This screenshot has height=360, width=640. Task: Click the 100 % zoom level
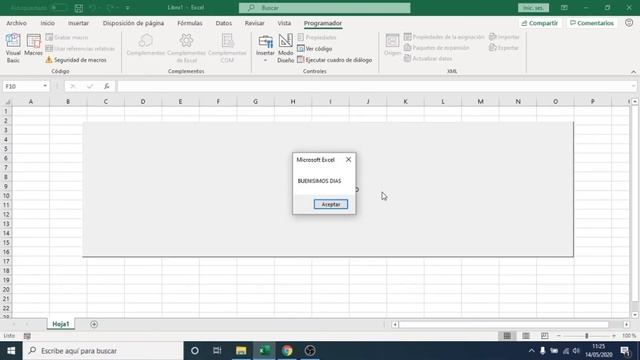[x=629, y=336]
